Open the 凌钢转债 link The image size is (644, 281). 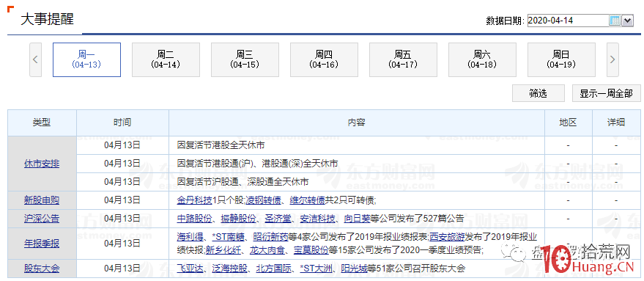coord(264,200)
